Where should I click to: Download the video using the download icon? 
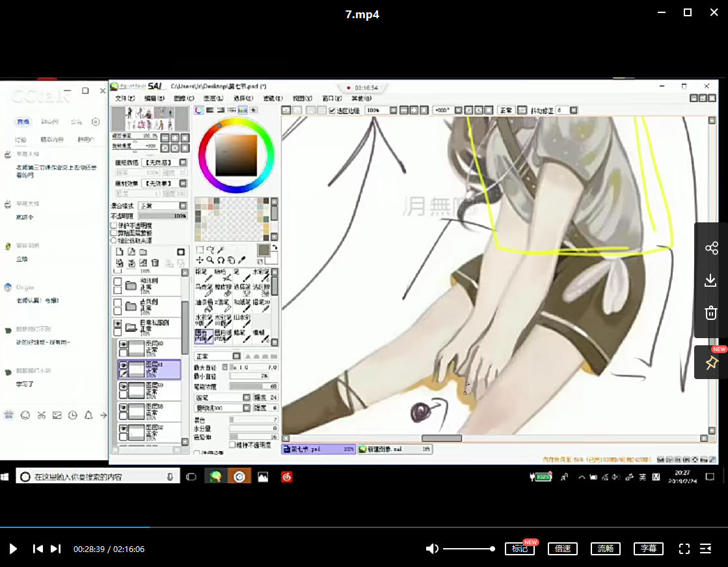(711, 281)
